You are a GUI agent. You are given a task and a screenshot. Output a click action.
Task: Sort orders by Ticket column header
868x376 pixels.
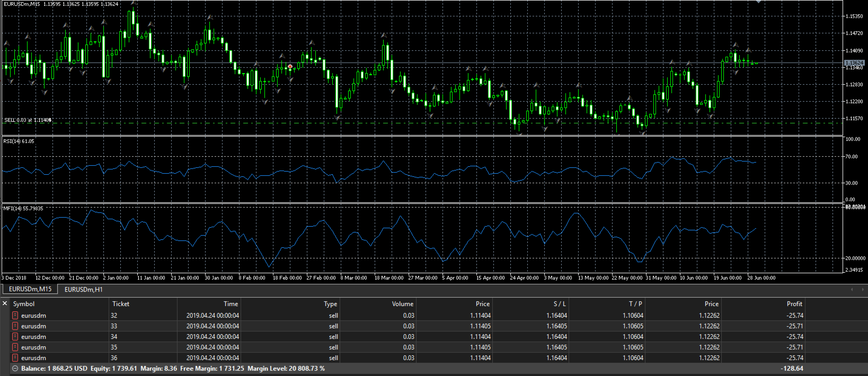[x=121, y=303]
